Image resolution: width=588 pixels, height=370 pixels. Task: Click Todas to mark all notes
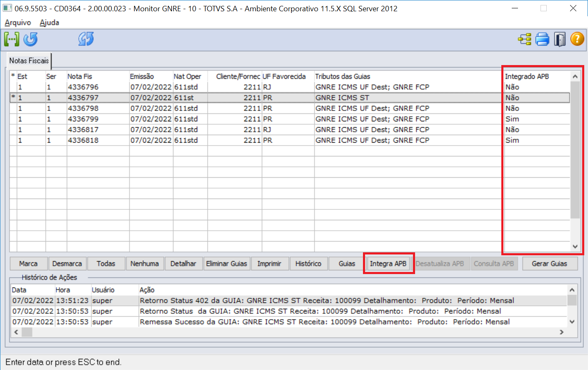point(106,264)
